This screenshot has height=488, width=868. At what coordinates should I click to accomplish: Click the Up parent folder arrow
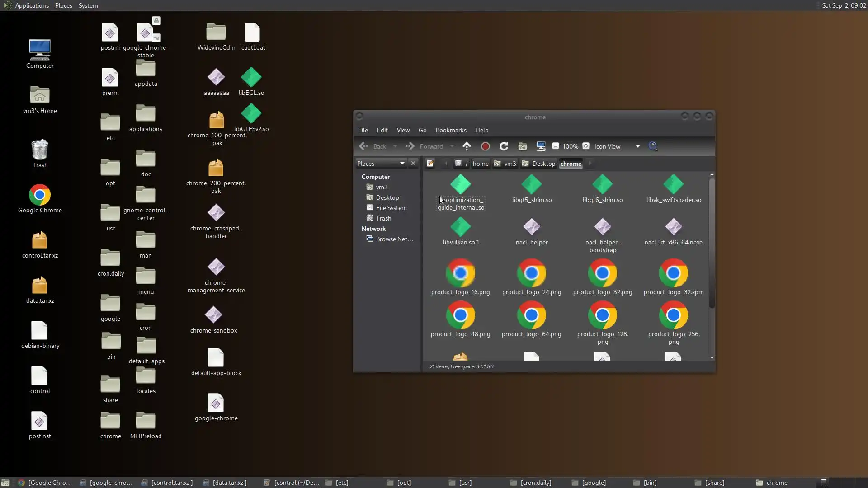467,146
